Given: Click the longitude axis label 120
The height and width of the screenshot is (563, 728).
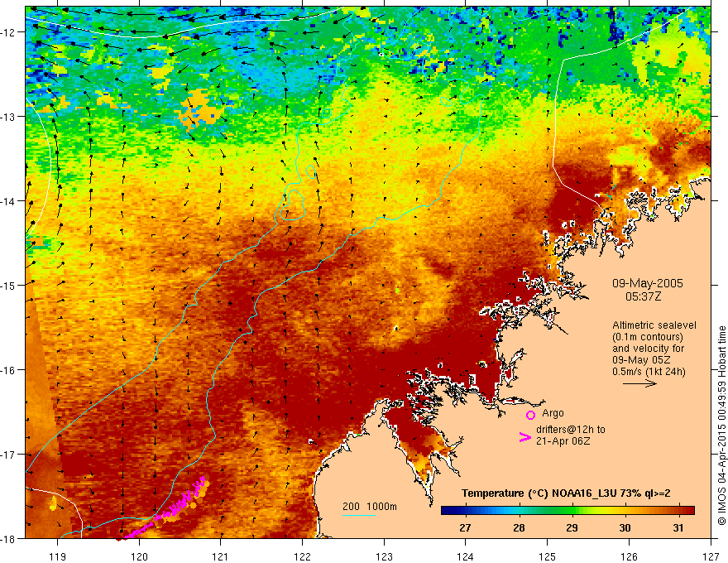Looking at the screenshot, I should tap(139, 556).
